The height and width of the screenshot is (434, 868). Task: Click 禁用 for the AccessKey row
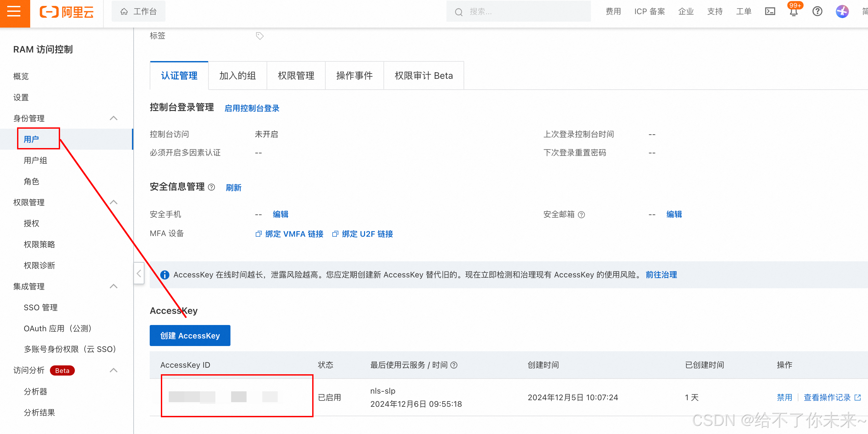[x=784, y=397]
